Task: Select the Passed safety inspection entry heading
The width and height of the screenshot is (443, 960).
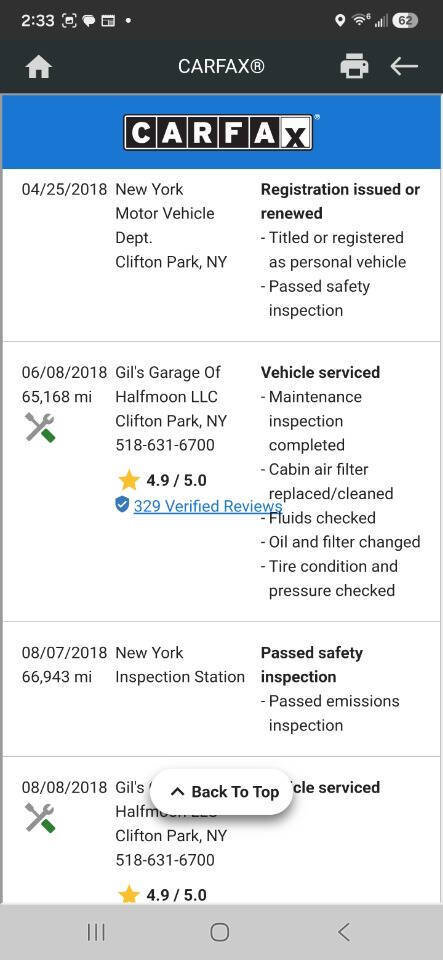Action: coord(312,665)
